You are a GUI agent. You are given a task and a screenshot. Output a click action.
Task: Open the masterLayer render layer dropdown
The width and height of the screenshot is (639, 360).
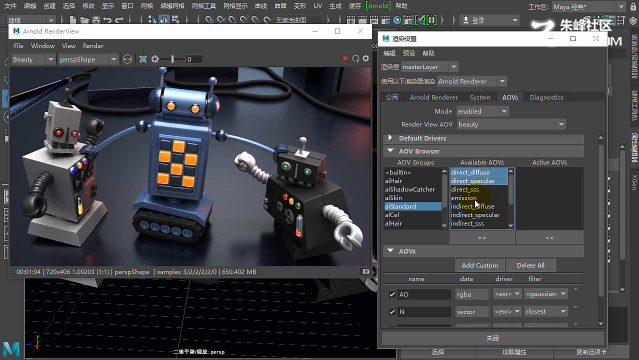point(430,67)
